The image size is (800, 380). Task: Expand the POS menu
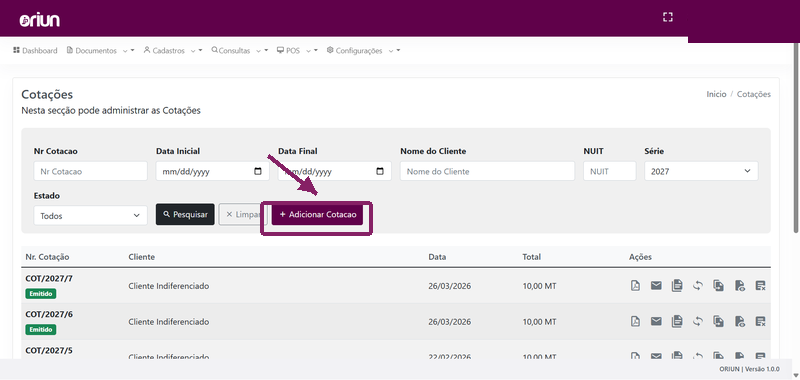point(297,50)
